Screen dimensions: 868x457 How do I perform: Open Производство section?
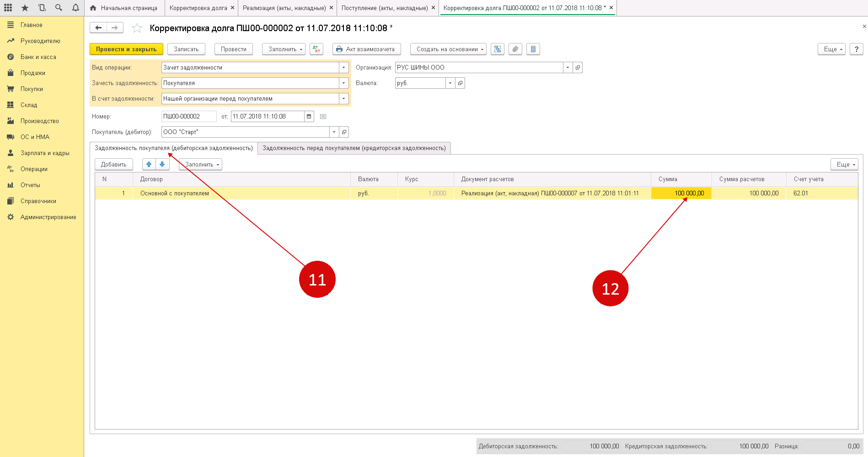click(39, 121)
